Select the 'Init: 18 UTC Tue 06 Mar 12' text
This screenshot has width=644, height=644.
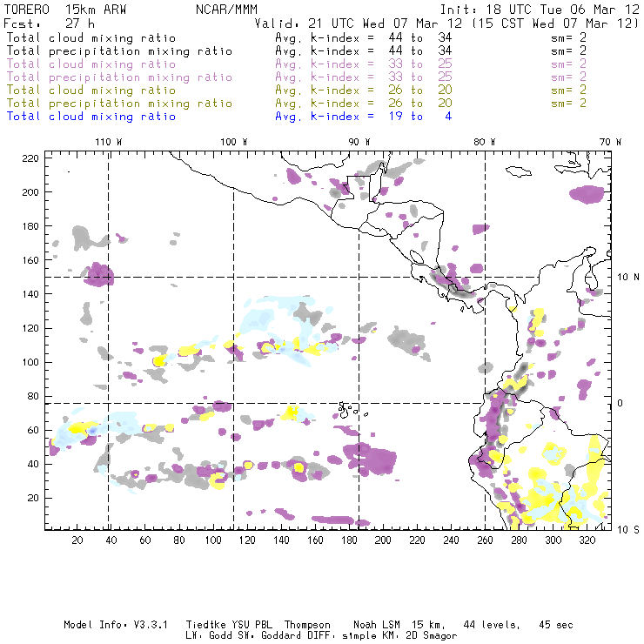pos(540,10)
